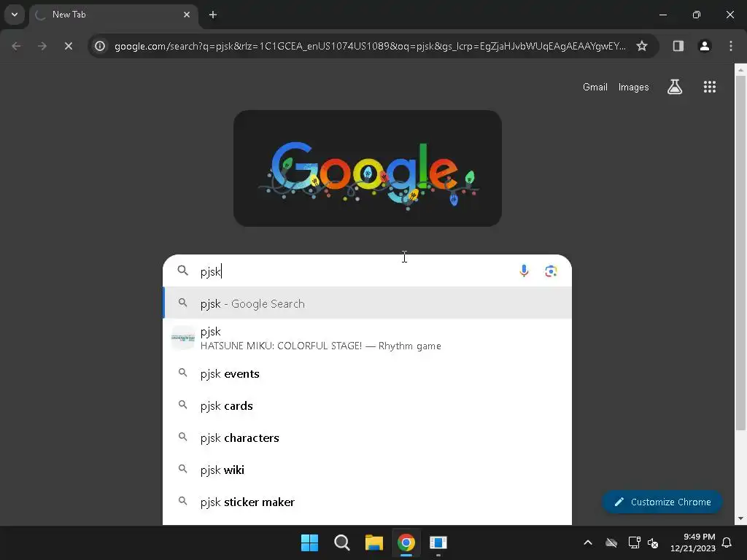Search by image with Google Lens
The height and width of the screenshot is (560, 747).
click(x=551, y=271)
